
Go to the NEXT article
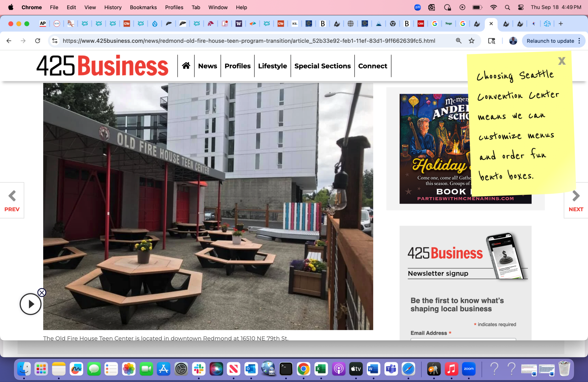575,200
